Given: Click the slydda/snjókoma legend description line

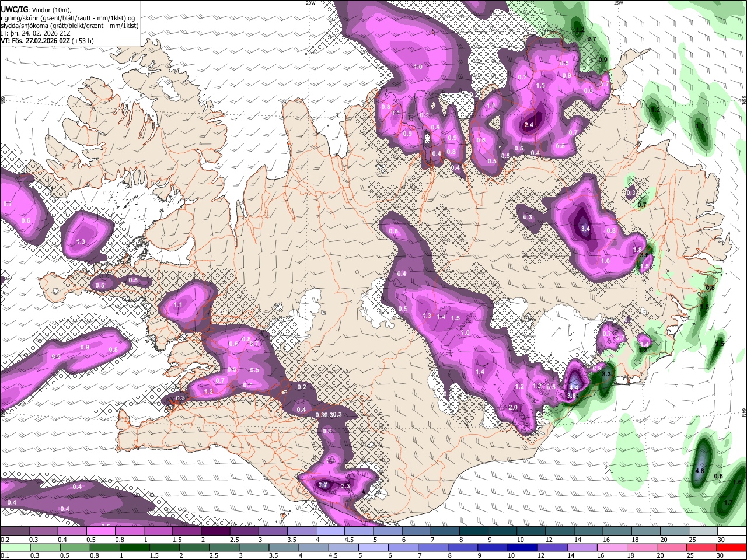Looking at the screenshot, I should point(69,26).
